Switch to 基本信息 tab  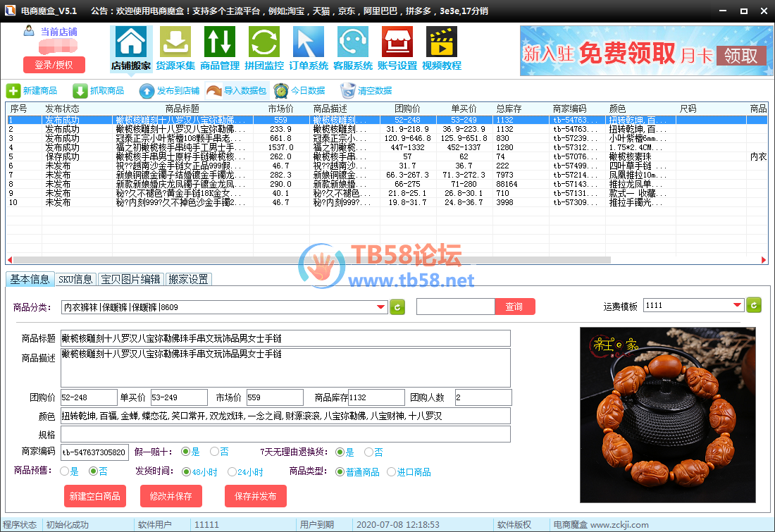(30, 279)
